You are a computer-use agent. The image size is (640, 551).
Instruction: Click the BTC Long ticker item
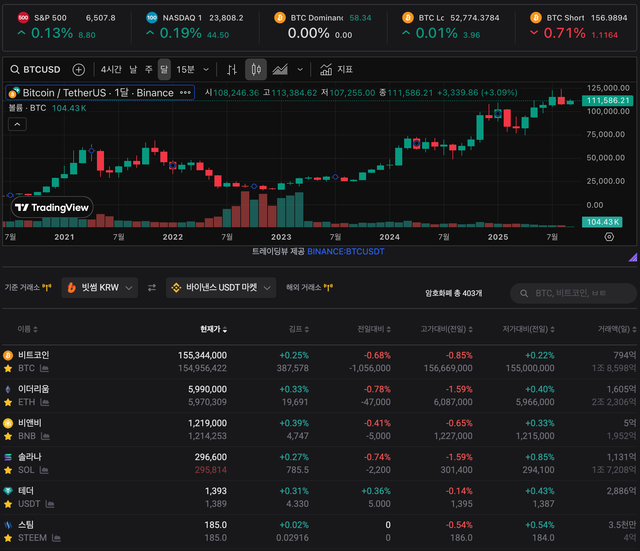[x=450, y=26]
